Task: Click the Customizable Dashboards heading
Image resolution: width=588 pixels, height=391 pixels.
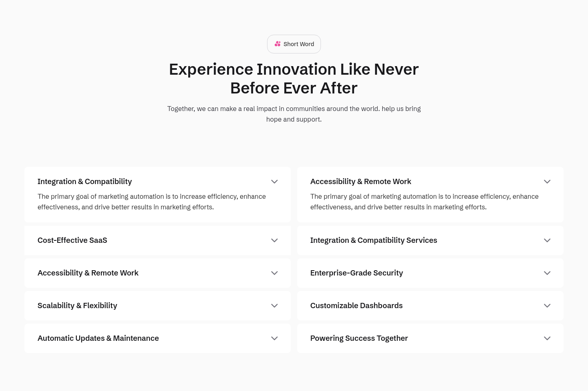Action: click(356, 306)
